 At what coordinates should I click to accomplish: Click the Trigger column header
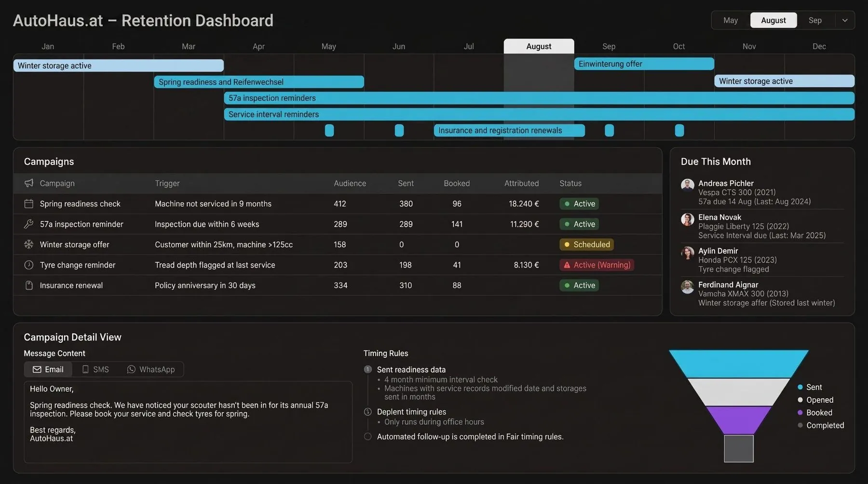[167, 183]
